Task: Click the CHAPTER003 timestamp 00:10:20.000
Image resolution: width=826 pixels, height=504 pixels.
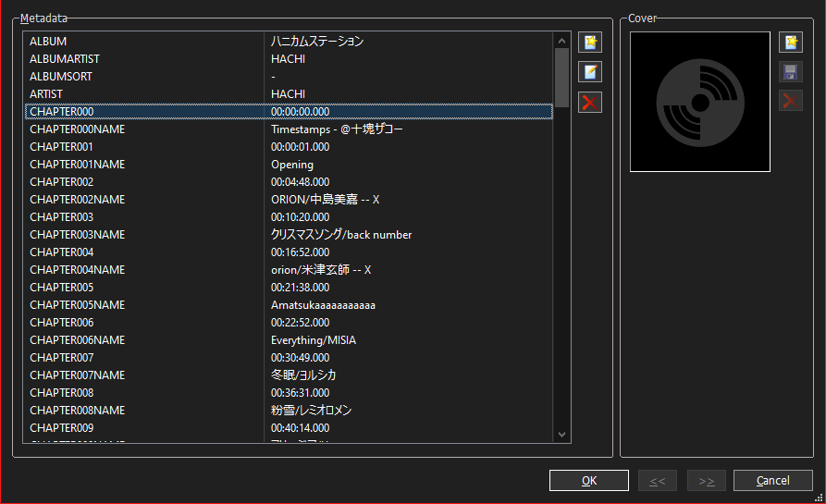Action: click(x=300, y=217)
